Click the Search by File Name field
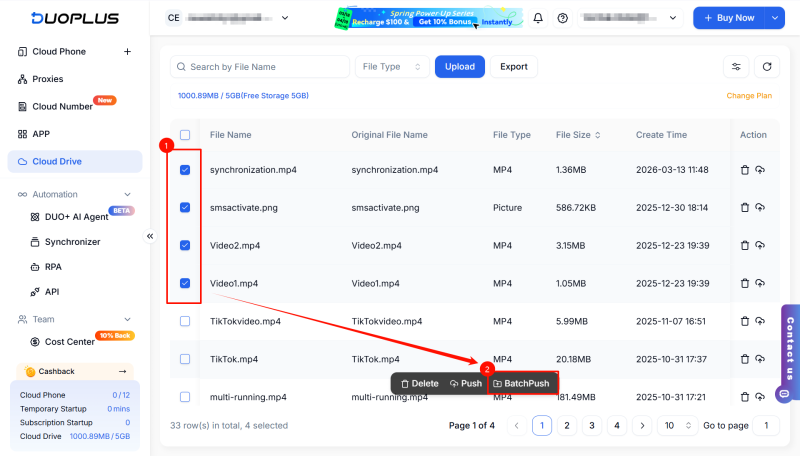 (x=260, y=67)
